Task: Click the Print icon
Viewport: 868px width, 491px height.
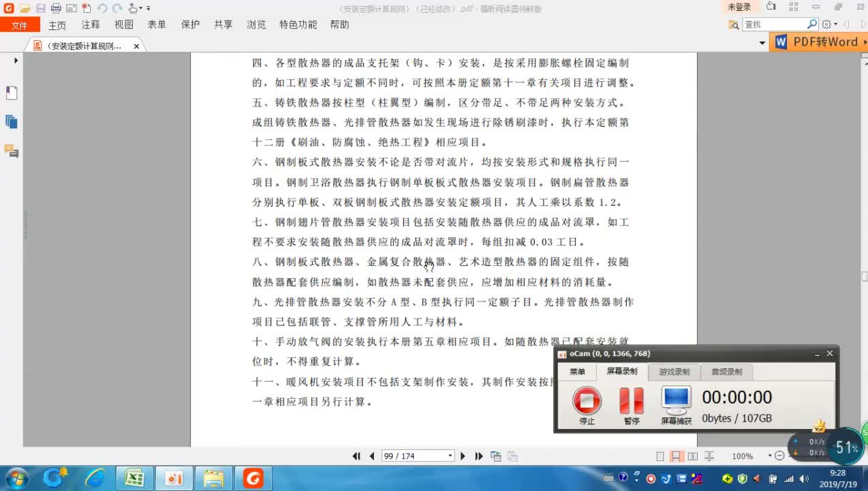Action: pos(56,8)
